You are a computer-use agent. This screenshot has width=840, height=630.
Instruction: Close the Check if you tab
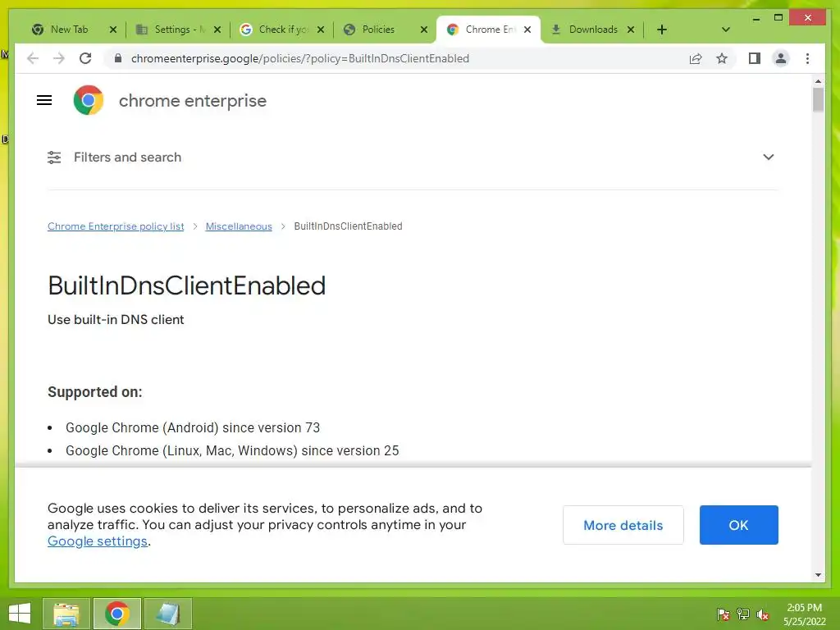[321, 30]
